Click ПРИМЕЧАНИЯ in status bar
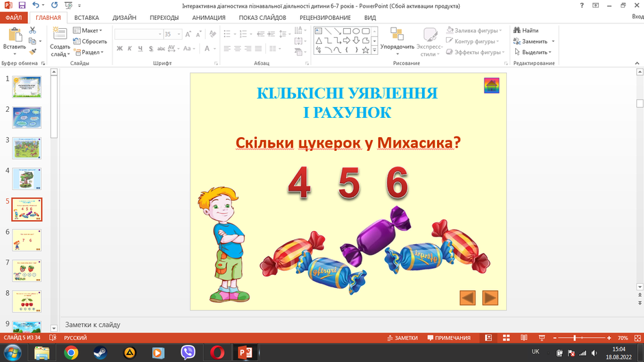644x362 pixels. (449, 338)
